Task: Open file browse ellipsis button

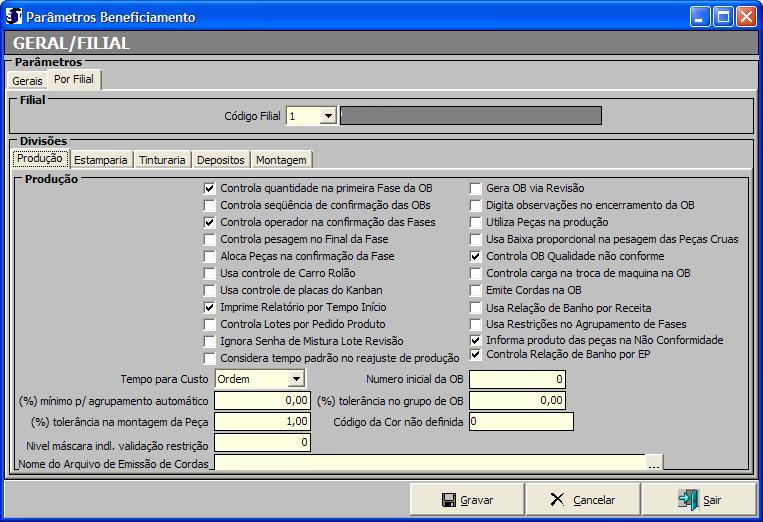Action: (x=654, y=462)
